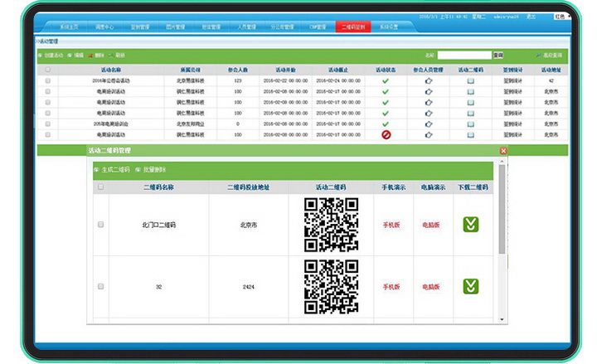Open participant management for 205年电商培训会 row

click(429, 124)
